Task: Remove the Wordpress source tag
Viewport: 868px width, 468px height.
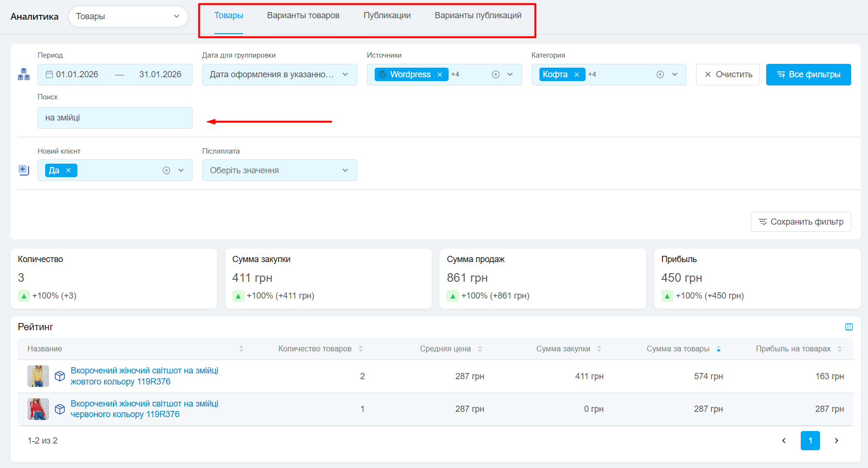Action: pyautogui.click(x=440, y=74)
